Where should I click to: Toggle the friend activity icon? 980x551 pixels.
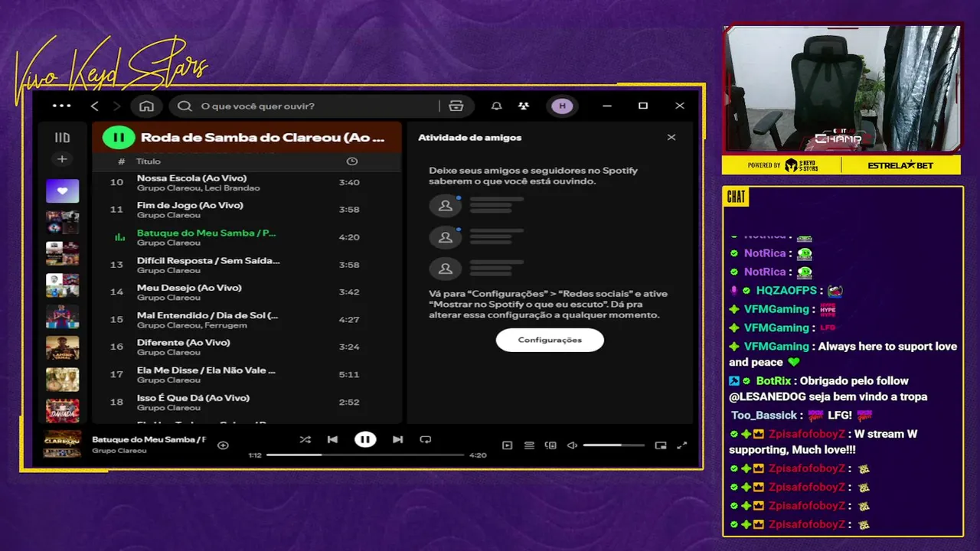[524, 106]
